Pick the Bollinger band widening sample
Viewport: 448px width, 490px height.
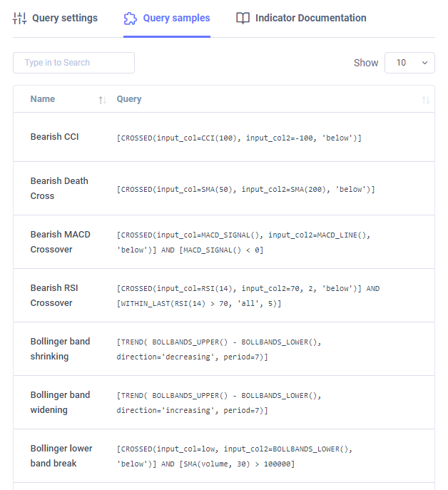coord(224,402)
